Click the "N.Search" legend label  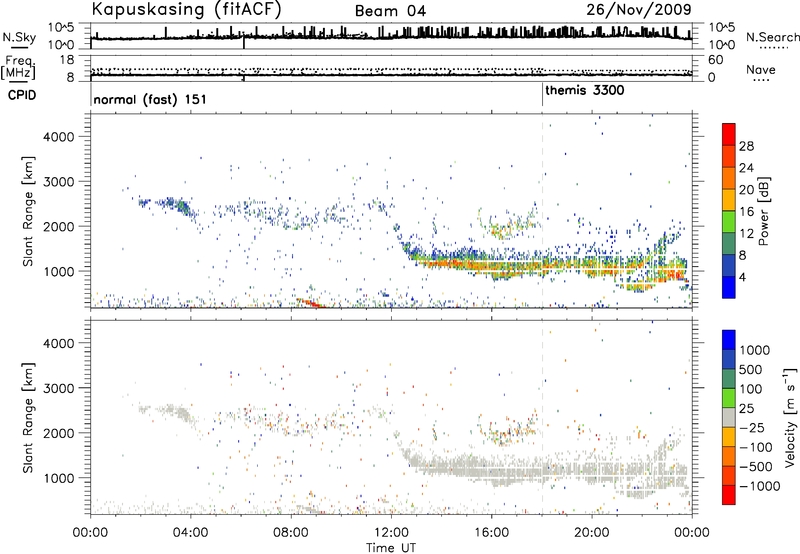[x=772, y=37]
